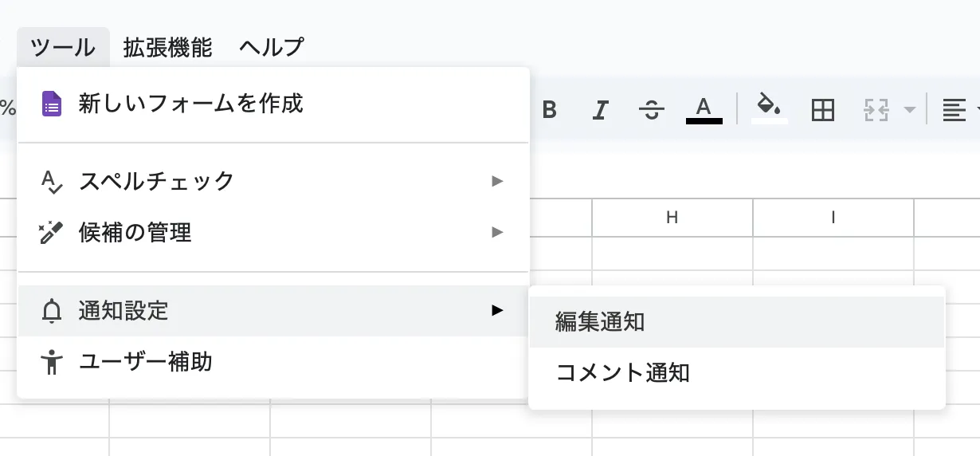This screenshot has height=456, width=980.
Task: Click the purple Forms icon
Action: tap(52, 104)
